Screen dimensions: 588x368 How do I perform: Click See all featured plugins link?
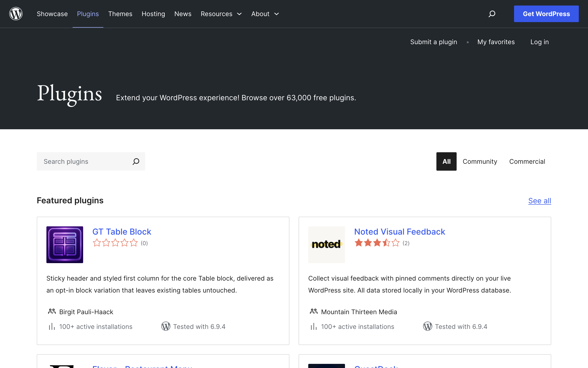tap(540, 201)
